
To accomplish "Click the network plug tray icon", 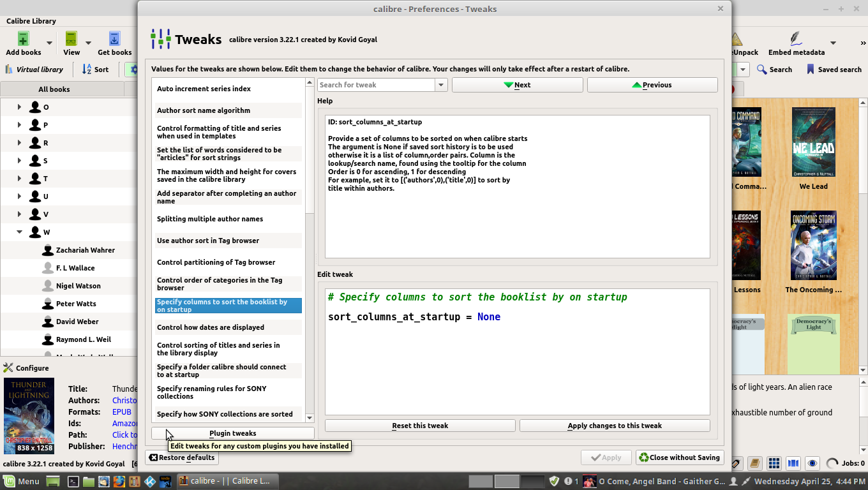I will point(745,481).
